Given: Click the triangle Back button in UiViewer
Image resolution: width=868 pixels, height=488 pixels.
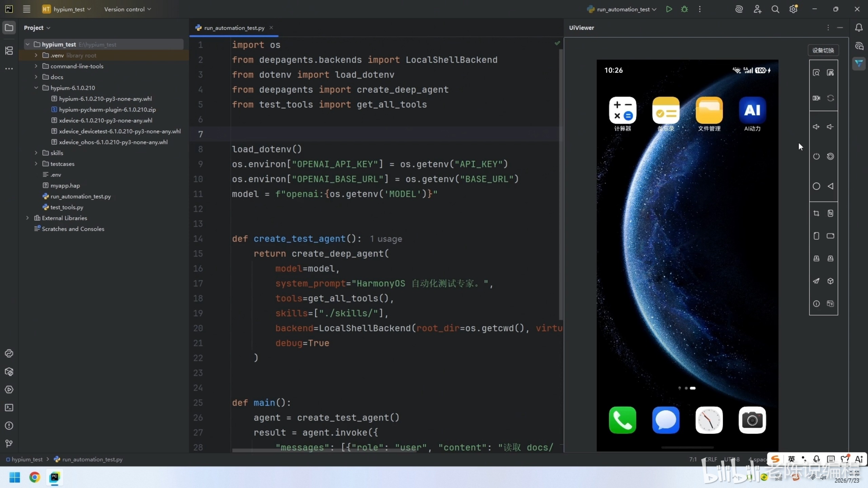Looking at the screenshot, I should [x=830, y=186].
